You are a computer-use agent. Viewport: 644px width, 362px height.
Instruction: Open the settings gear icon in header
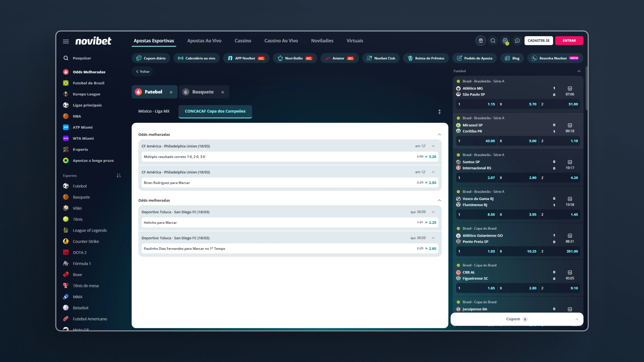tap(505, 41)
